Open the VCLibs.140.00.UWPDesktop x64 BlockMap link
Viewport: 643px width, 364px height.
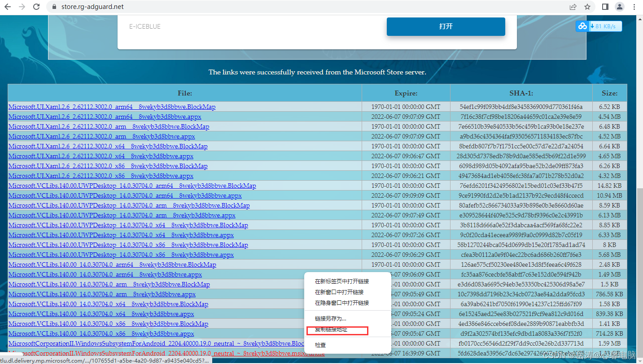coord(128,225)
